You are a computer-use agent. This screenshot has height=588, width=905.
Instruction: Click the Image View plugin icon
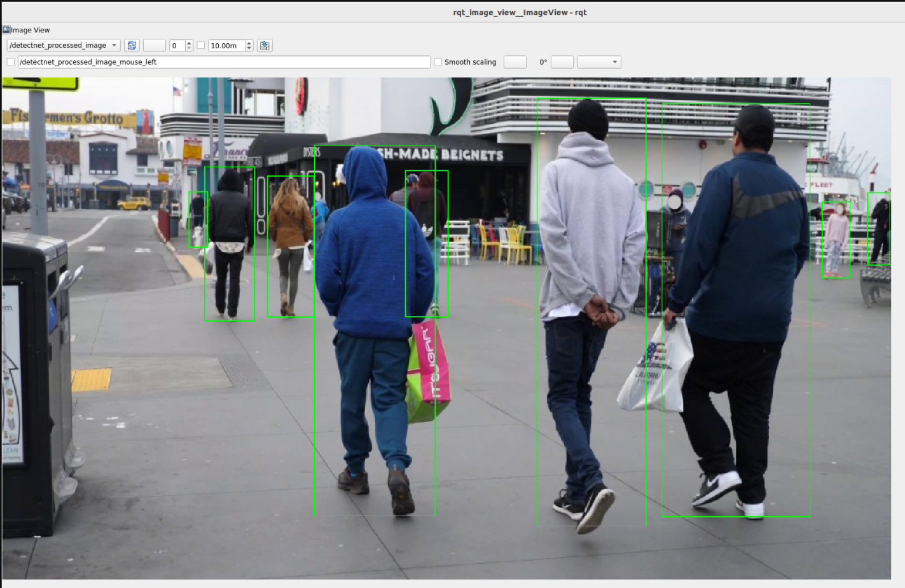click(6, 30)
